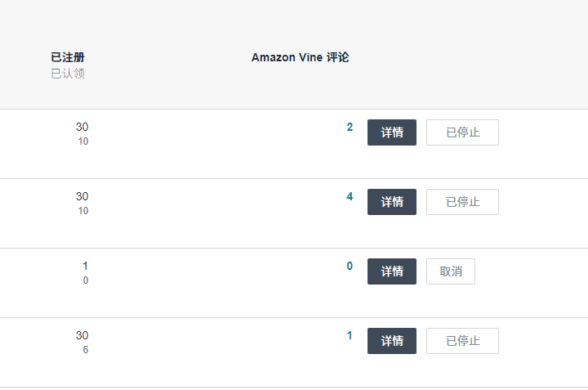Open 详情 for the row with 6 claimed
This screenshot has height=390, width=588.
point(391,341)
